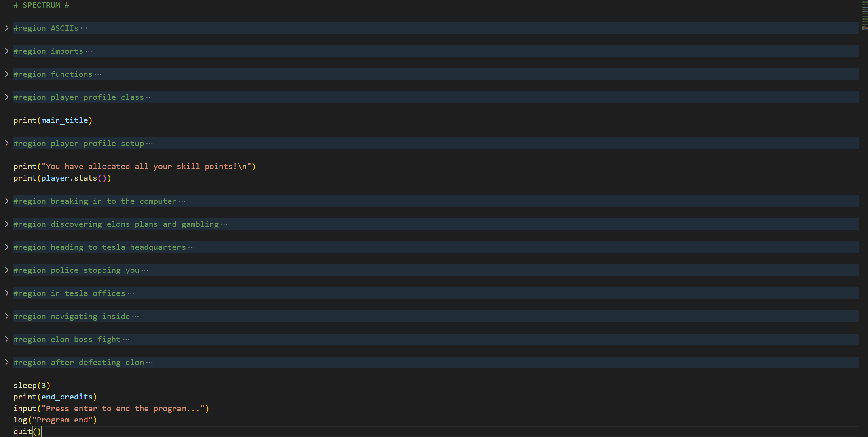Expand the player profile class region
Image resolution: width=868 pixels, height=437 pixels.
point(7,97)
